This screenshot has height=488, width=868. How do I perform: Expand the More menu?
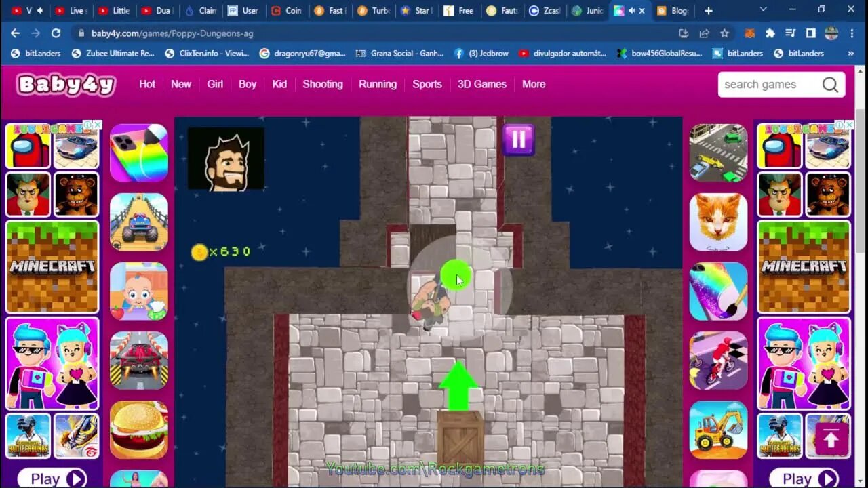click(x=534, y=84)
